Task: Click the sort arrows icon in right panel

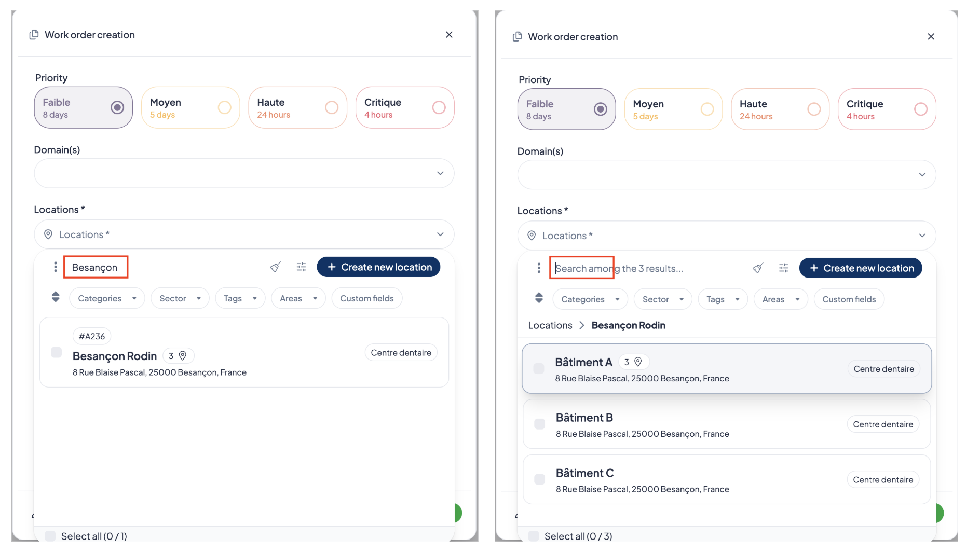Action: (539, 298)
